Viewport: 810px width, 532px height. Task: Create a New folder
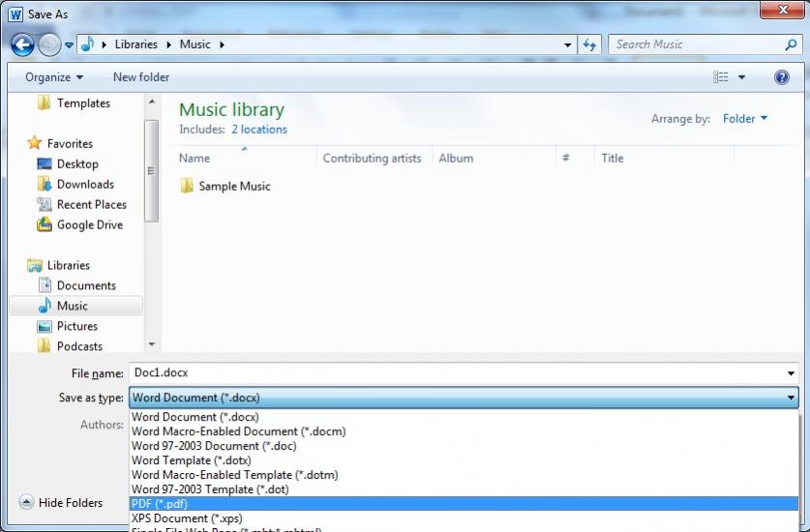pos(141,77)
